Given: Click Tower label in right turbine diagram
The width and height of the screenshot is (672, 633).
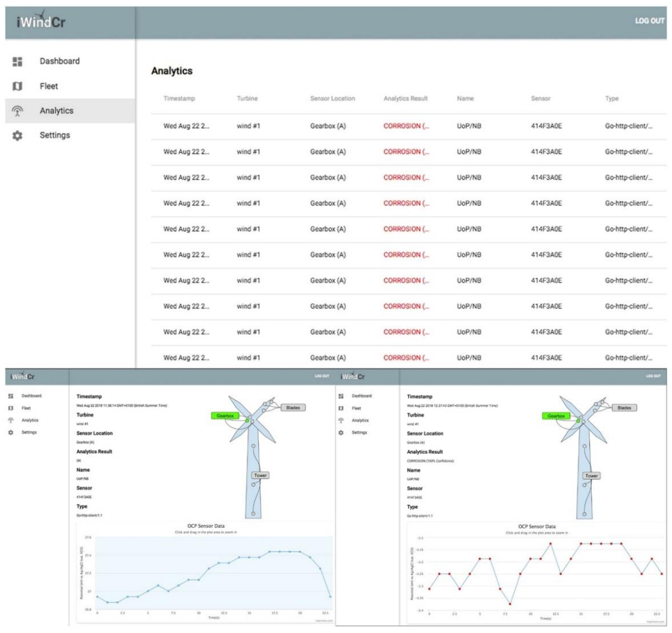Looking at the screenshot, I should pos(591,476).
